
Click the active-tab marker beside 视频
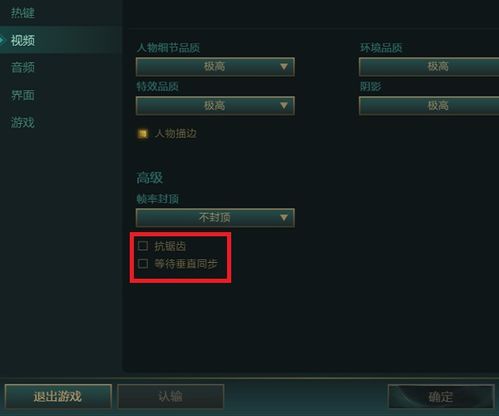[2, 41]
